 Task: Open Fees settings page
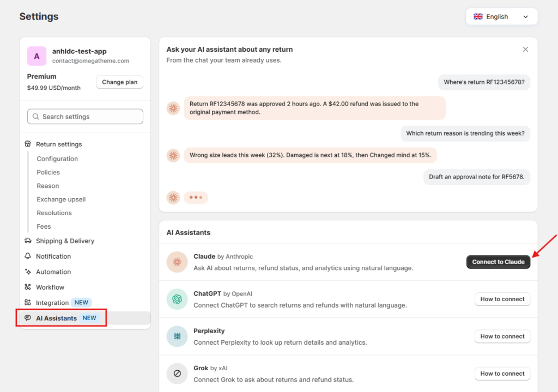(44, 226)
